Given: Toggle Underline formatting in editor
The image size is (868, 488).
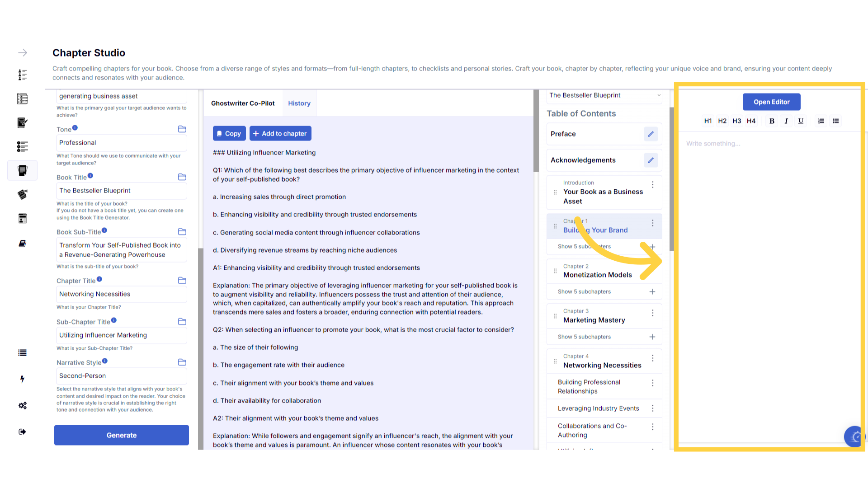Looking at the screenshot, I should tap(801, 121).
